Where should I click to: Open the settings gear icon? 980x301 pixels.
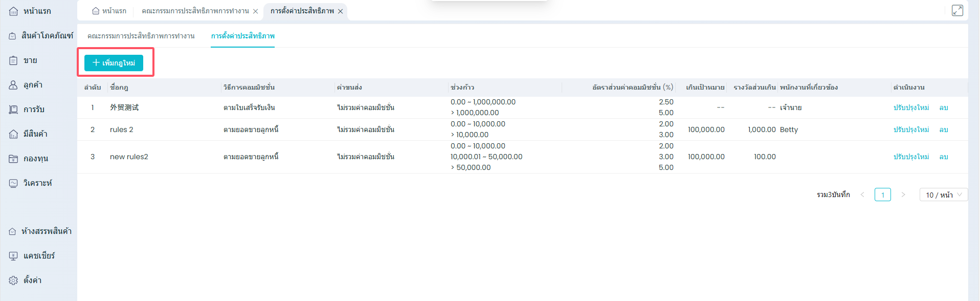[x=13, y=281]
